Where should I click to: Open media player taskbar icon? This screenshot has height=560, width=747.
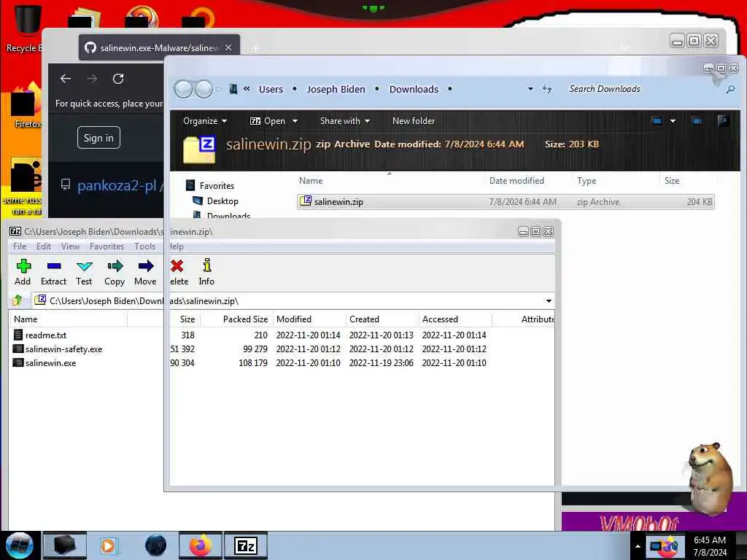point(109,545)
